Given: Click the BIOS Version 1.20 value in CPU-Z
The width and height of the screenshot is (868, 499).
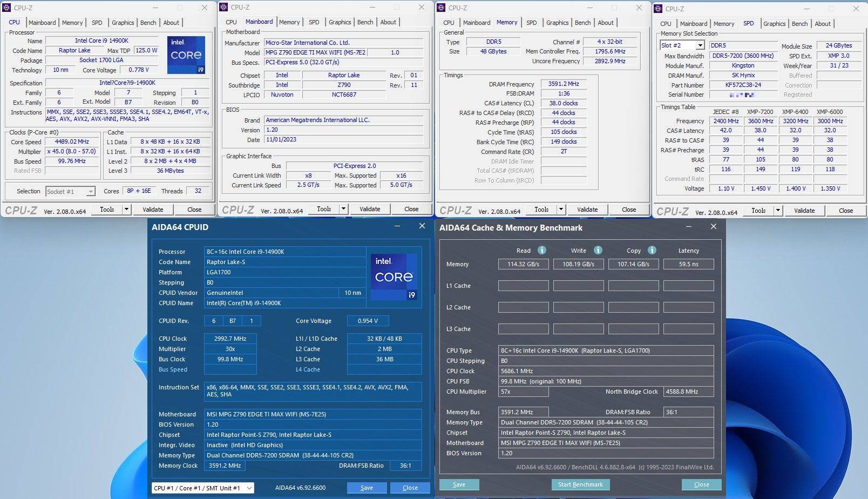Looking at the screenshot, I should click(x=344, y=130).
